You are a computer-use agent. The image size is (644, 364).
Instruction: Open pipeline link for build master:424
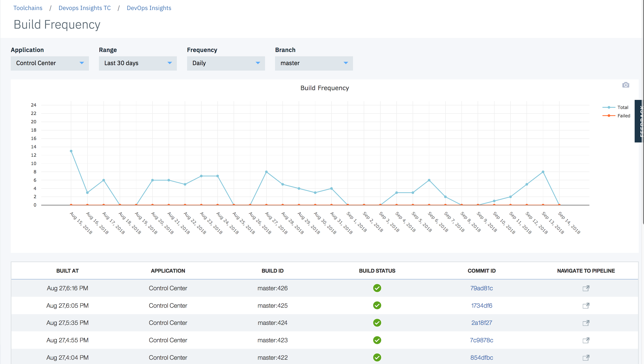tap(586, 323)
